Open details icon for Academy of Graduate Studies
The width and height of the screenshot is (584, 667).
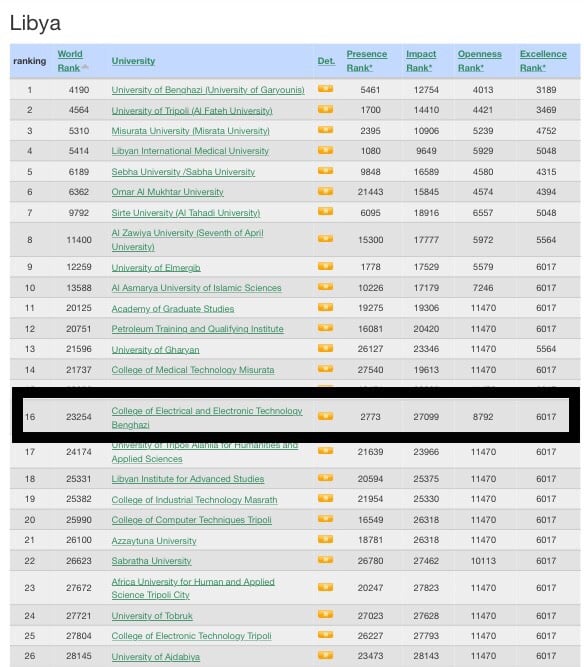[x=325, y=307]
